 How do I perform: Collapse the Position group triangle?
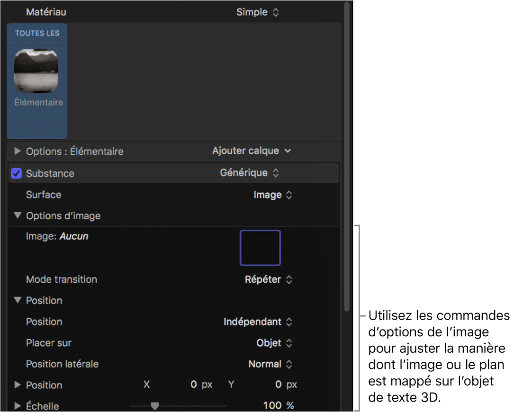(18, 300)
